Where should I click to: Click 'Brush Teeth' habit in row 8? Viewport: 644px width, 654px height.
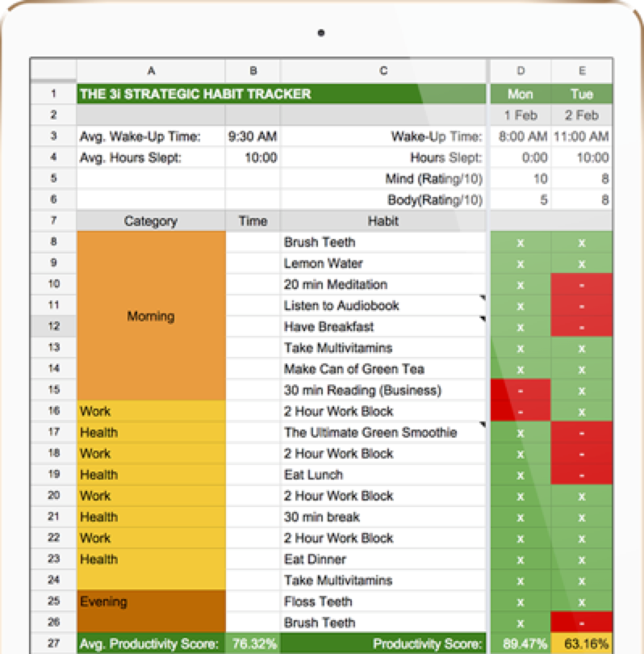pyautogui.click(x=383, y=242)
